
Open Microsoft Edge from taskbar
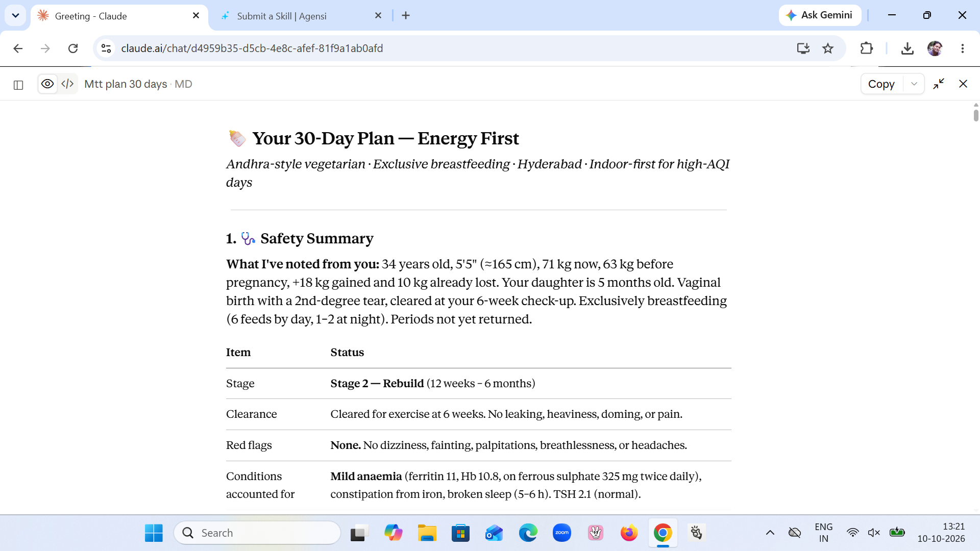pos(528,533)
